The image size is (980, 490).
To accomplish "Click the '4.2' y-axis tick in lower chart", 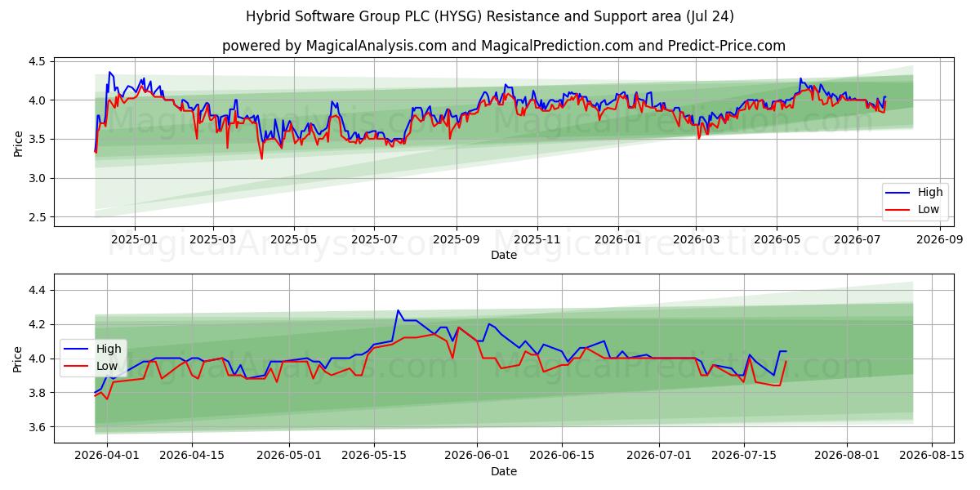I will click(39, 325).
